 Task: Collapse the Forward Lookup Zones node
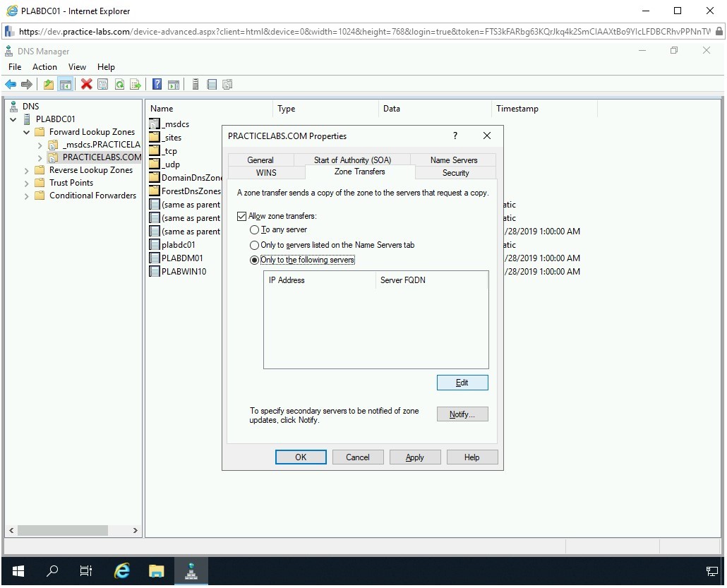pyautogui.click(x=27, y=132)
